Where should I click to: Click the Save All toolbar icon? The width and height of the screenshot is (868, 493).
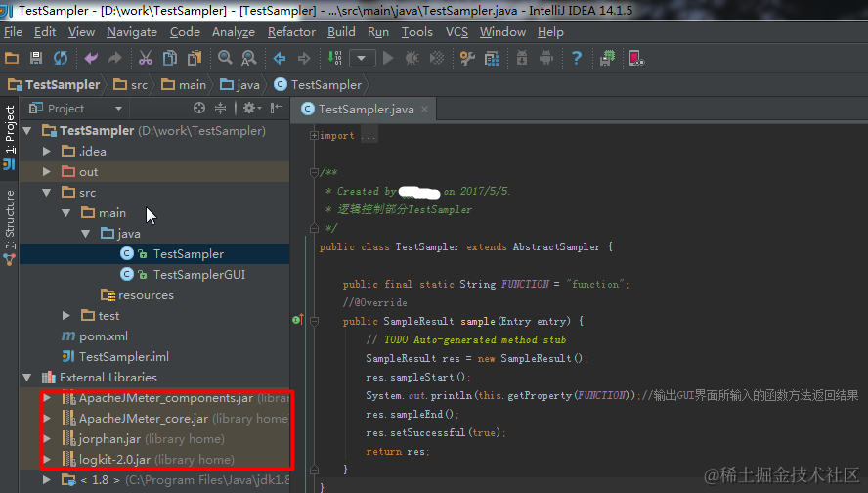36,58
